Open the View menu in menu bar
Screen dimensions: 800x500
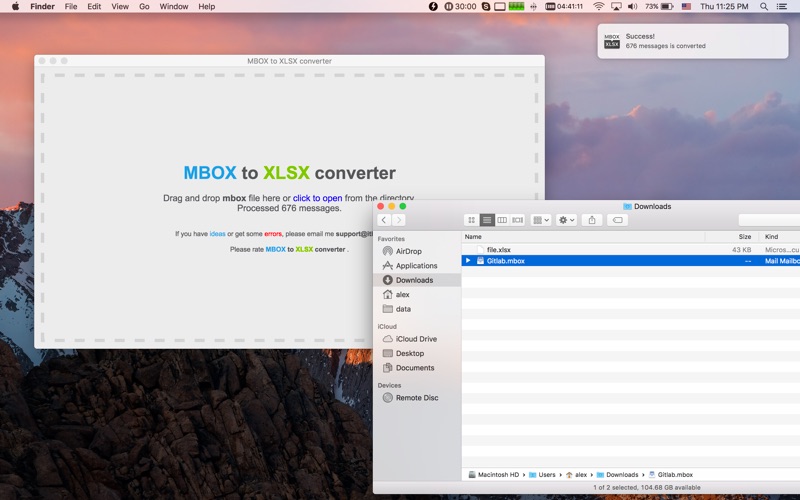[120, 7]
